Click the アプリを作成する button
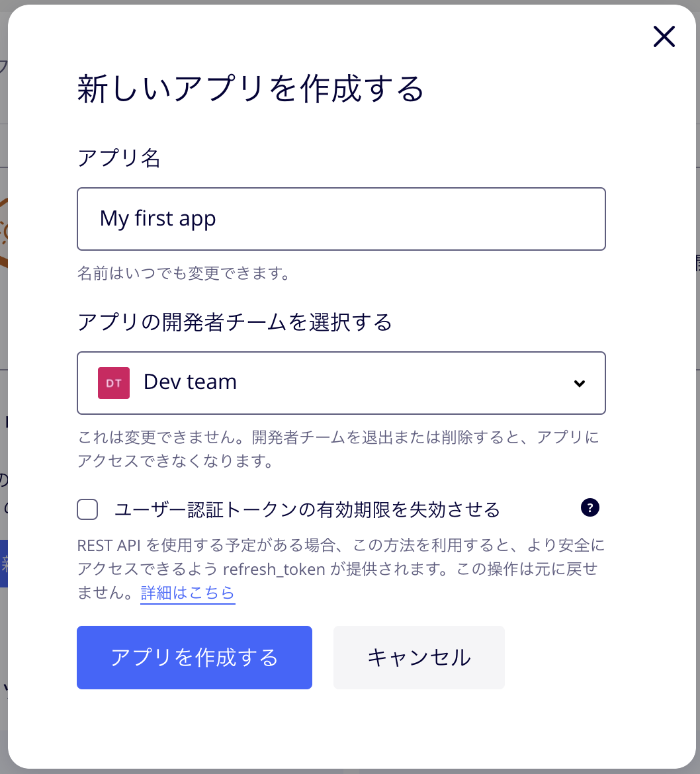 [x=195, y=658]
